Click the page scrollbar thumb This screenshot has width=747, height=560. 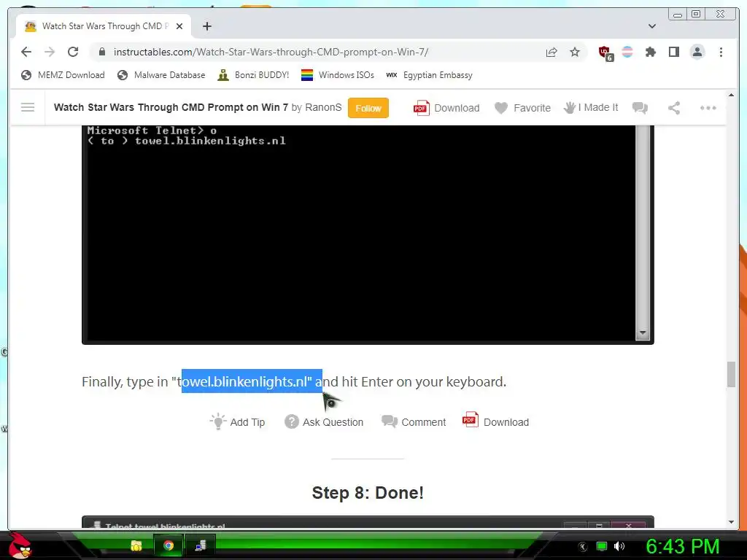[x=731, y=375]
